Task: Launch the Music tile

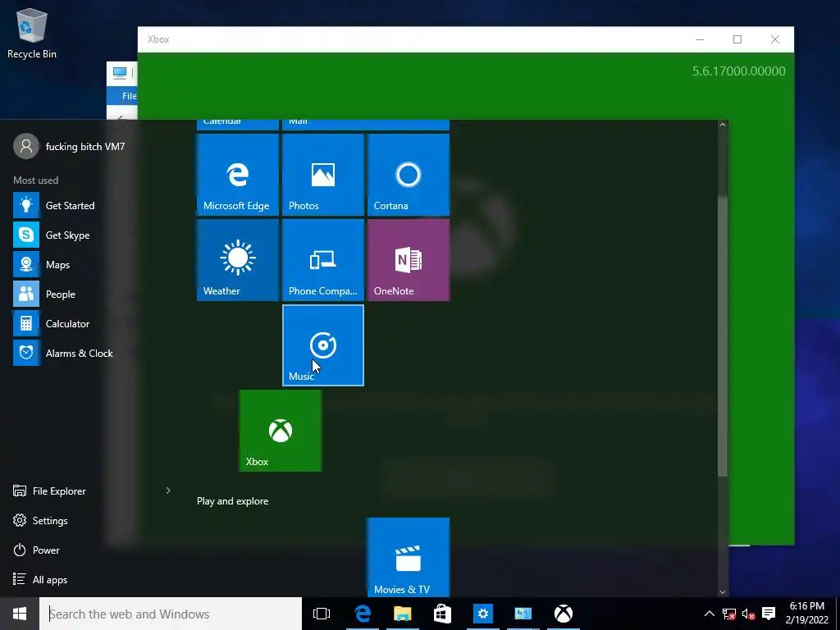Action: click(x=323, y=345)
